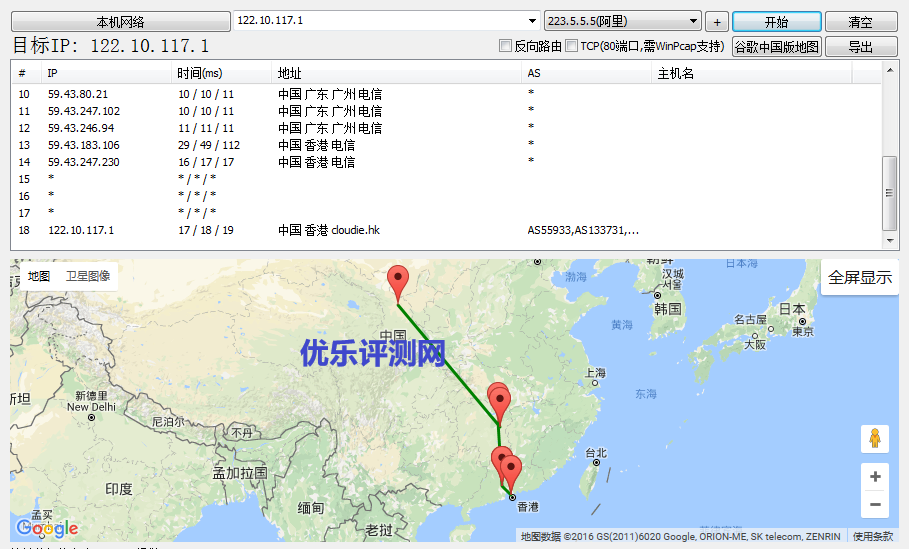Select hop 16 timeout row

pyautogui.click(x=446, y=196)
